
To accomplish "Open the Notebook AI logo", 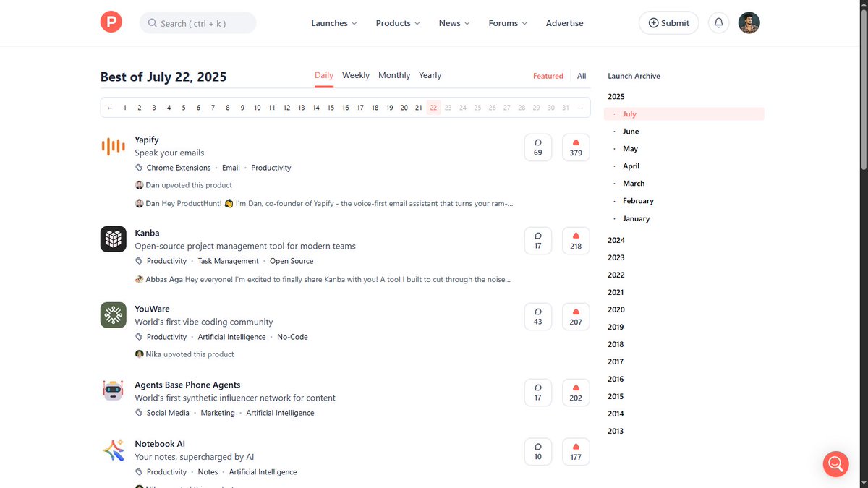I will 113,450.
